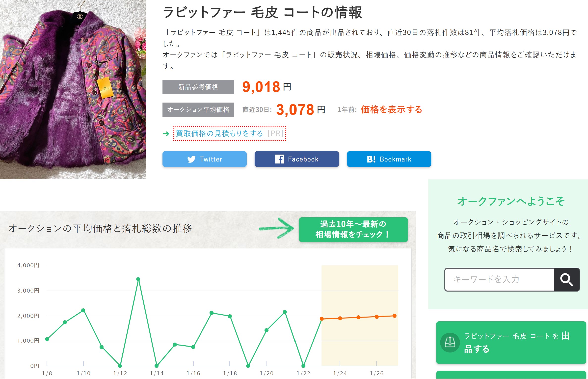
Task: Click the hand-drawn green arrow graphic
Action: pyautogui.click(x=277, y=228)
